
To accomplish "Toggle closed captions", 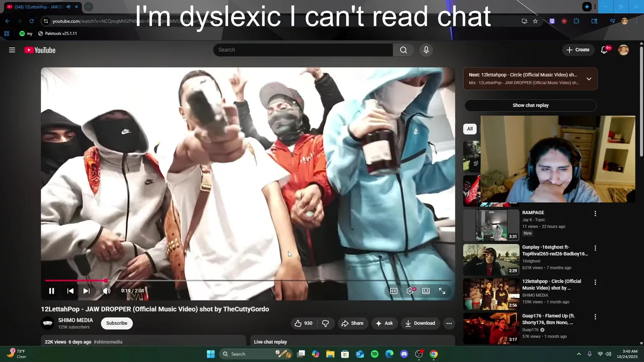I will click(394, 291).
